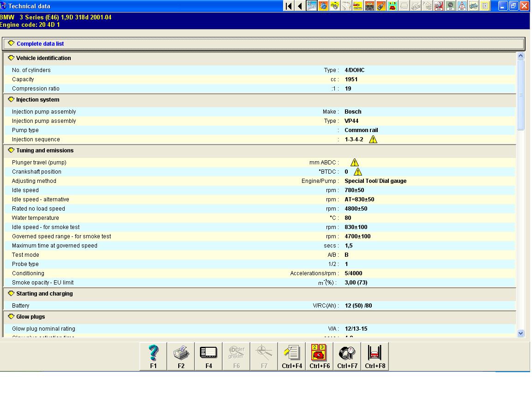Viewport: 532px width, 399px height.
Task: Click the injection pump make value Bosch
Action: coord(353,112)
